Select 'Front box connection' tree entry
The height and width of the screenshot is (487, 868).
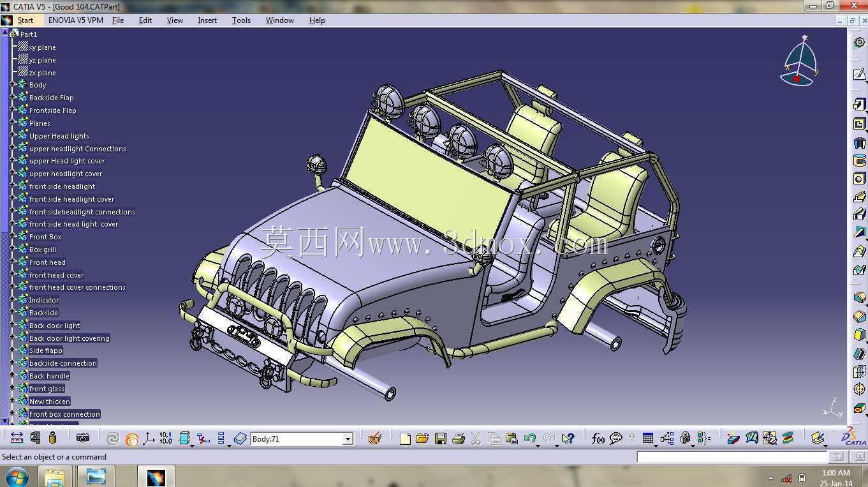pyautogui.click(x=64, y=414)
